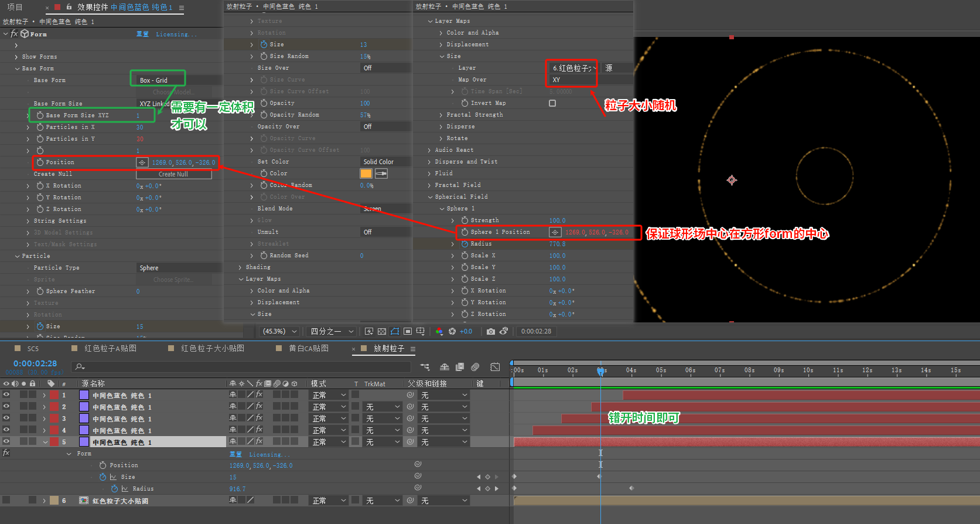The image size is (980, 524).
Task: Click the parent pick whip of layer 1
Action: click(411, 395)
